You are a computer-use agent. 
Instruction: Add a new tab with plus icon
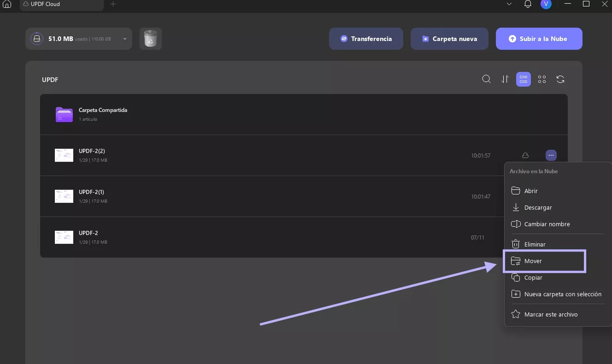[113, 4]
